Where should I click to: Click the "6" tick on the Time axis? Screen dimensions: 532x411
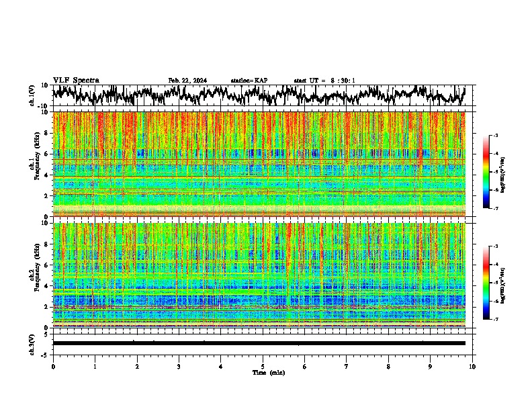tap(305, 367)
